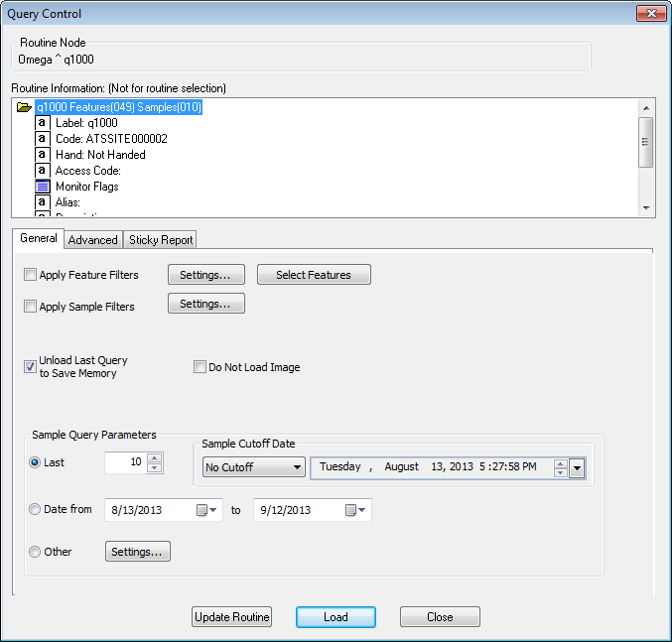Enable the Apply Feature Filters checkbox
This screenshot has height=642, width=672.
(x=30, y=275)
